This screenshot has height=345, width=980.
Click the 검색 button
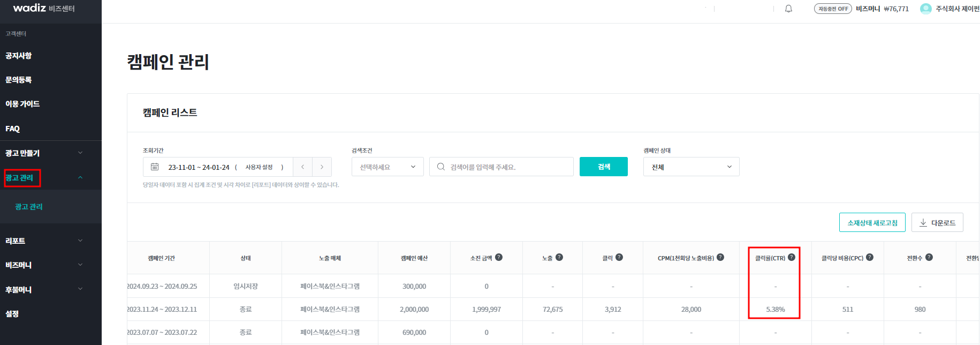(603, 167)
